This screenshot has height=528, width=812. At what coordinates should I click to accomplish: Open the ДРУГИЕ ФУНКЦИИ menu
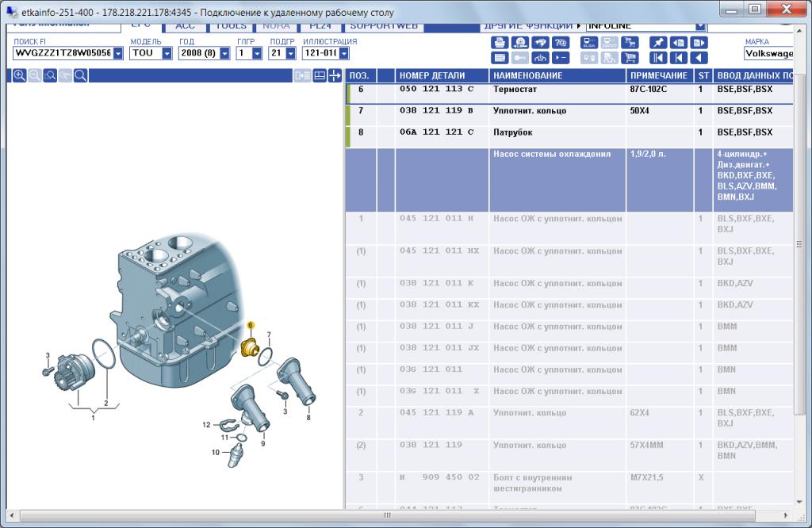tap(528, 26)
